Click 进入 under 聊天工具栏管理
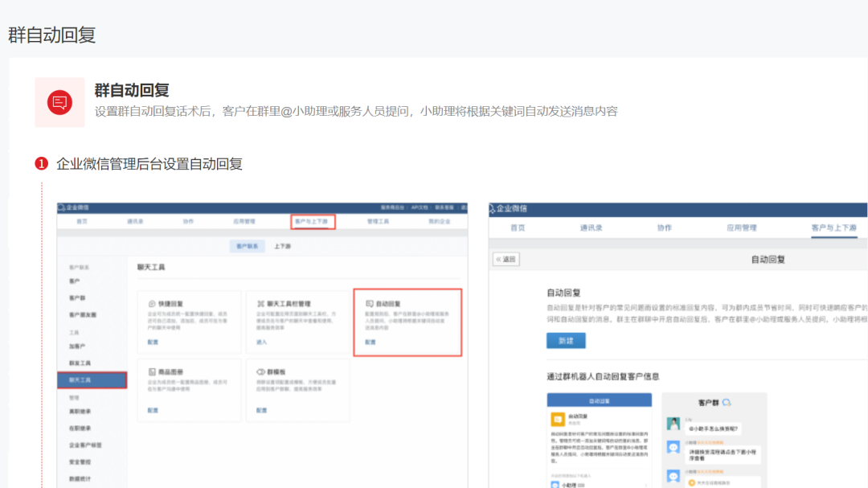Image resolution: width=868 pixels, height=488 pixels. (261, 342)
